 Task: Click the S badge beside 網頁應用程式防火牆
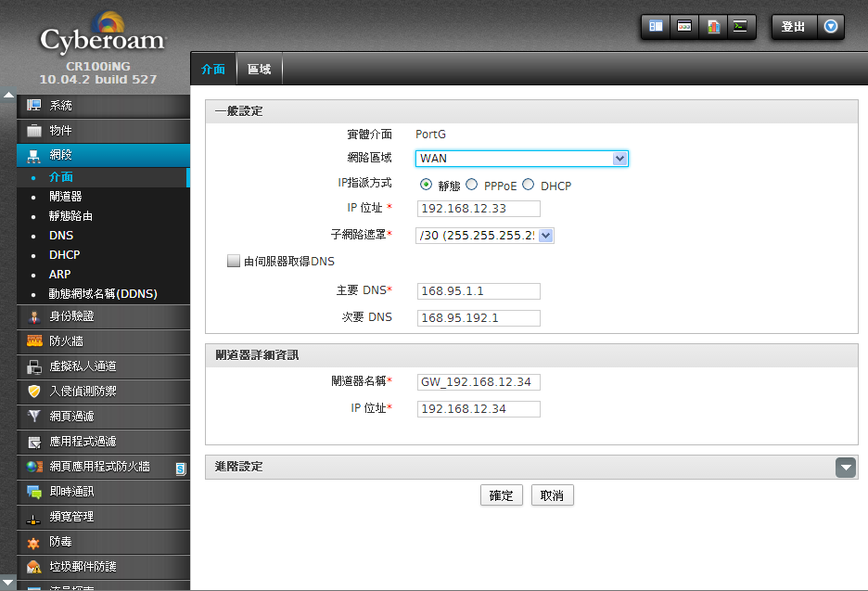(x=181, y=469)
